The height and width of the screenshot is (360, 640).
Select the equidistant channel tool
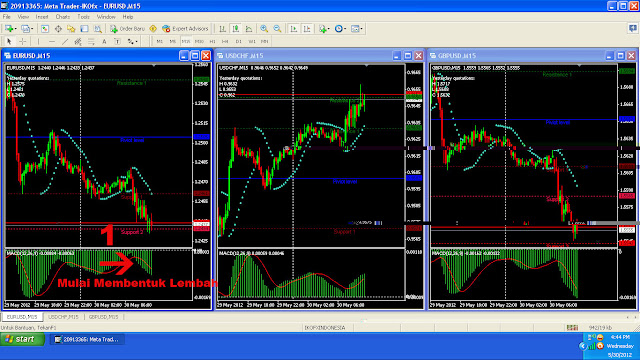point(78,41)
